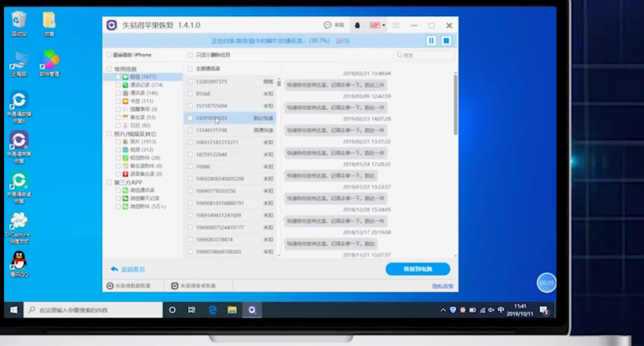Image resolution: width=644 pixels, height=346 pixels.
Task: Select the 照片 (1913) photos icon
Action: tap(125, 142)
